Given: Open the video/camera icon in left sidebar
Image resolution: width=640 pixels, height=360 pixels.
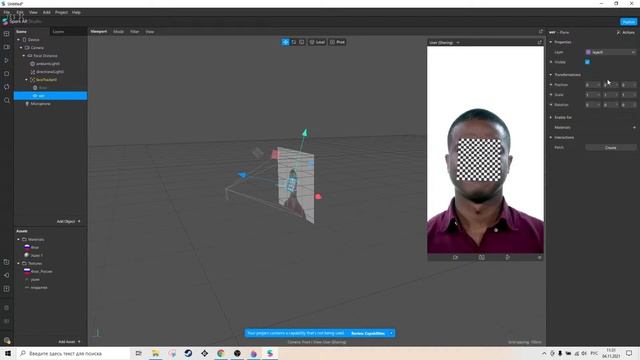Looking at the screenshot, I should tap(7, 47).
